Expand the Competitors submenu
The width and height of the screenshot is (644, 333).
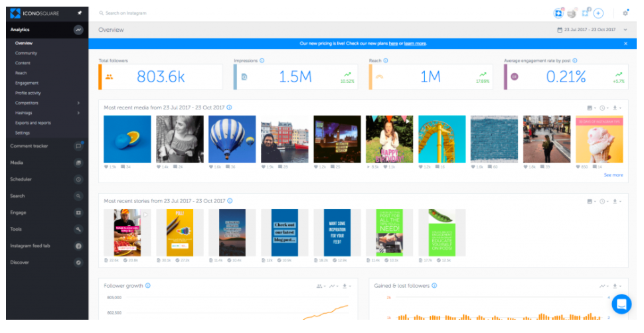78,103
